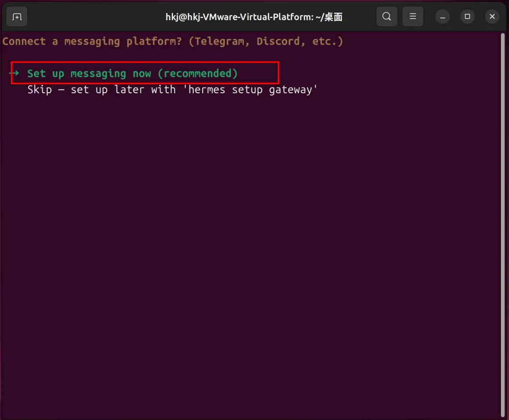Open the terminal hamburger menu

coord(412,16)
